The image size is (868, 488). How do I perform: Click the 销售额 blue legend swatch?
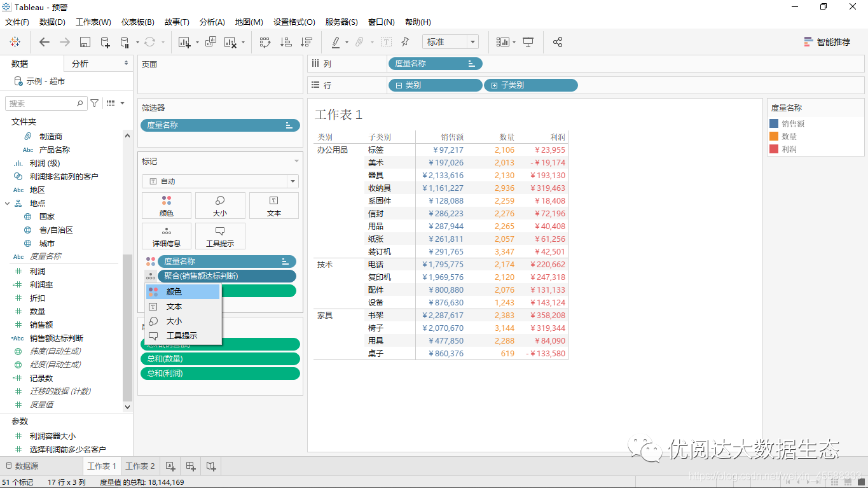tap(774, 123)
